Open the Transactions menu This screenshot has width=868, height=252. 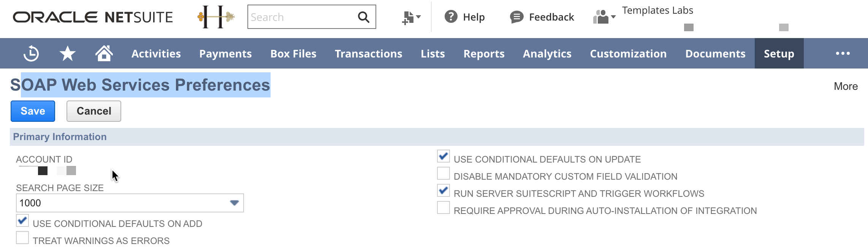(369, 54)
